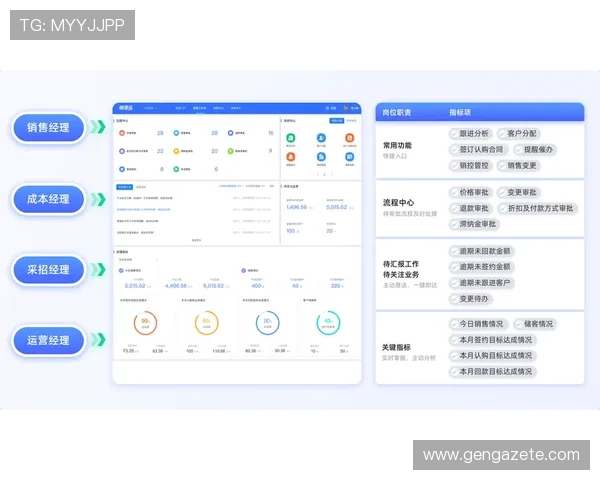
Task: Toggle the 折扣及付款方式审批 check tag
Action: coord(537,208)
